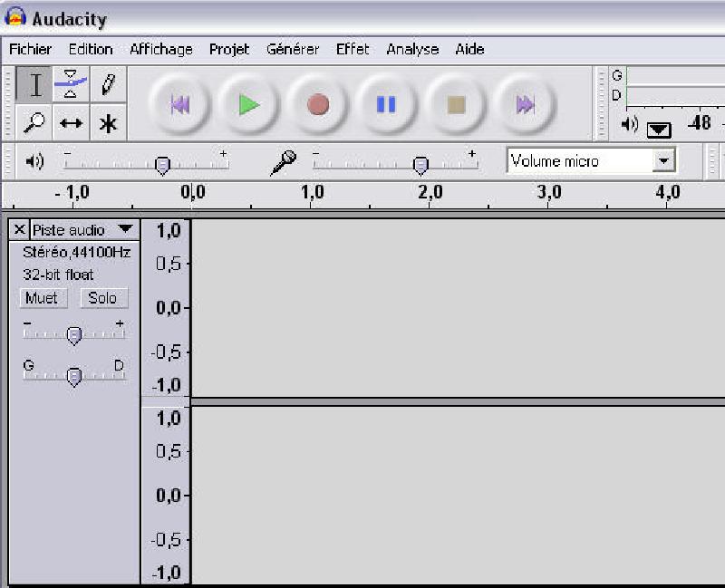
Task: Open the Analyse menu
Action: [x=412, y=49]
